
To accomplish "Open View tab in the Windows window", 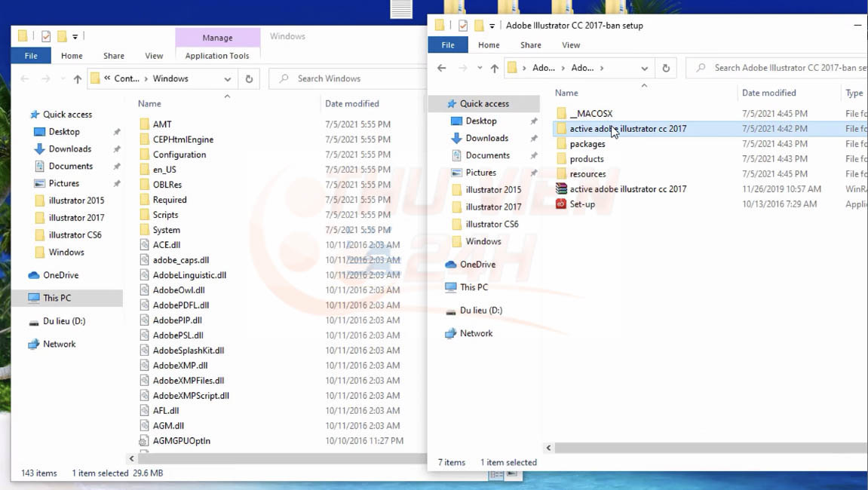I will coord(154,55).
